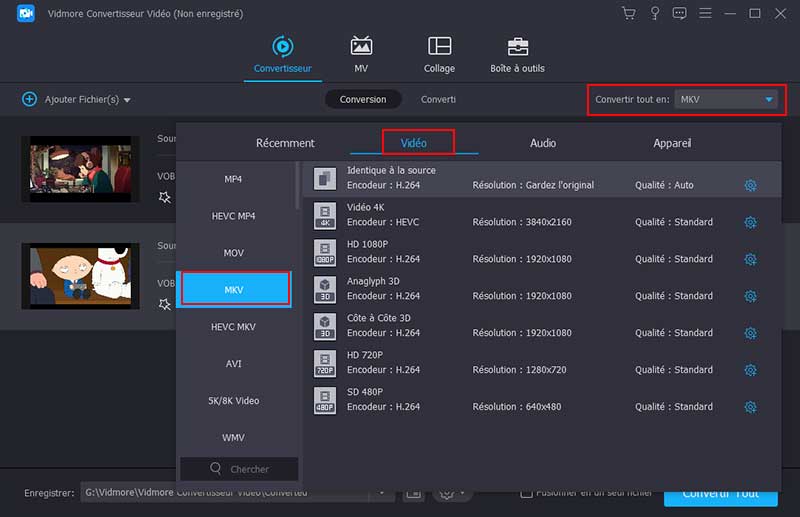Open the Boîte à outils toolbox
Image resolution: width=800 pixels, height=517 pixels.
(x=518, y=46)
